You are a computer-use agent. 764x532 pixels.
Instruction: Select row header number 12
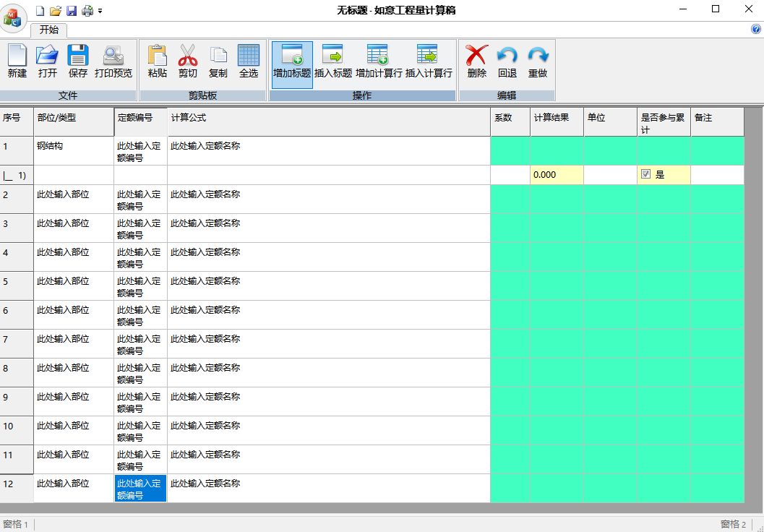point(17,489)
